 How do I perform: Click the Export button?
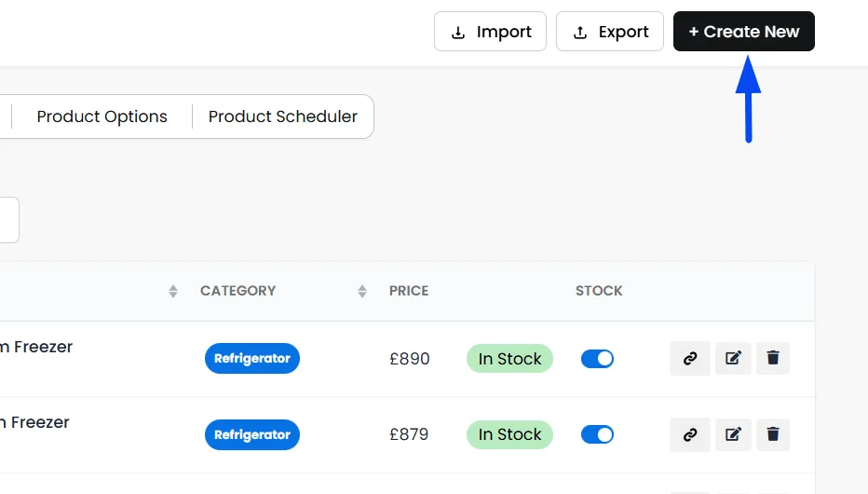tap(609, 32)
